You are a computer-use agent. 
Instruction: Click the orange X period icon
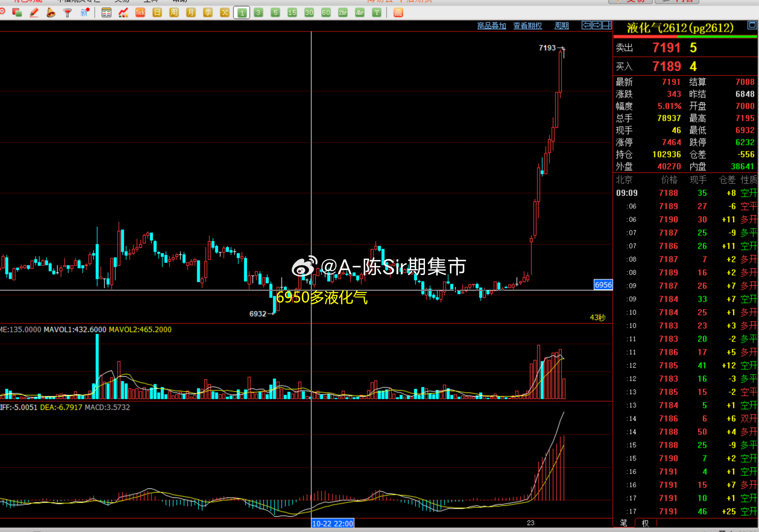[225, 13]
